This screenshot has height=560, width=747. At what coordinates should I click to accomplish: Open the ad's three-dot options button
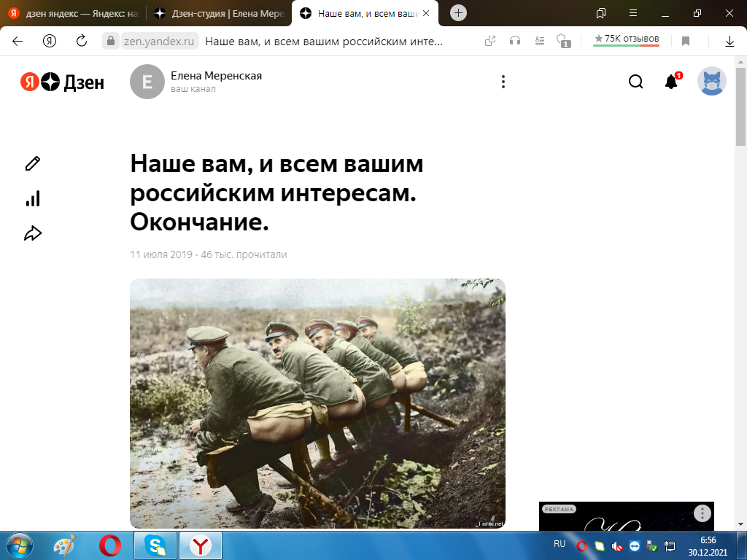[x=703, y=513]
